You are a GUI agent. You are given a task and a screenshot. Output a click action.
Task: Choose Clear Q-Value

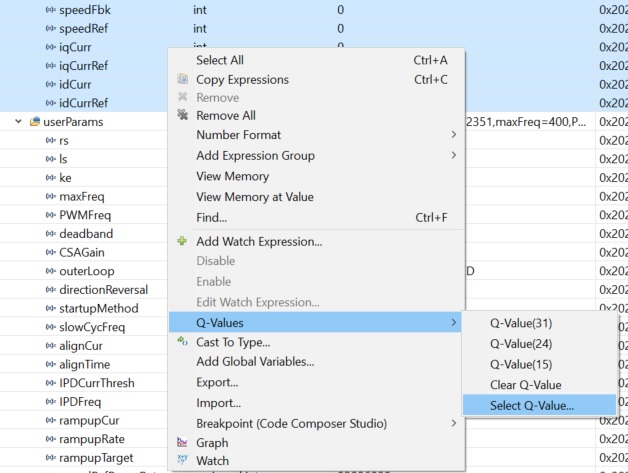pyautogui.click(x=525, y=385)
